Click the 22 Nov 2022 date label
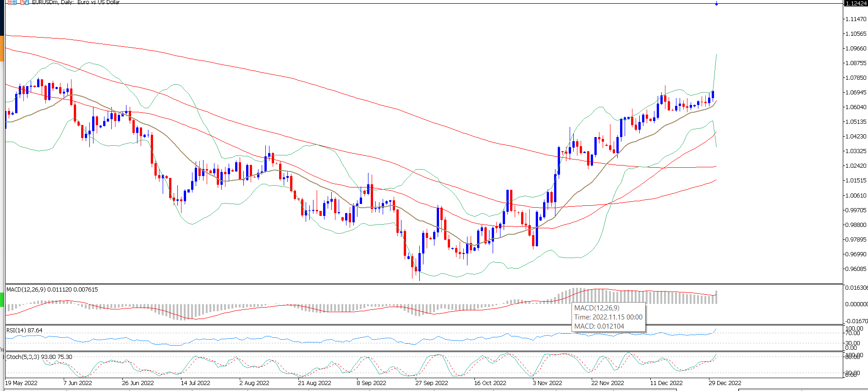Screen dimensions: 868x391 tap(608, 383)
